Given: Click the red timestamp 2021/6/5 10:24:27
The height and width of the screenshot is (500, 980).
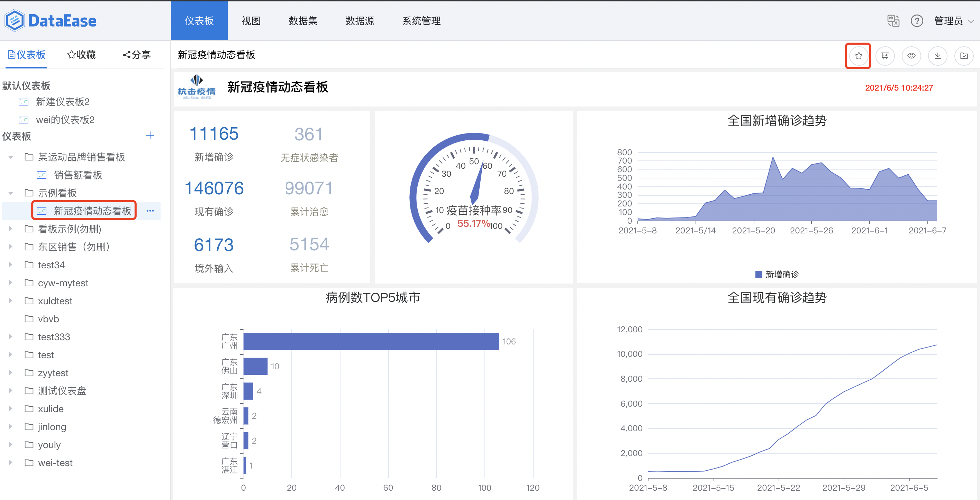Looking at the screenshot, I should 899,88.
